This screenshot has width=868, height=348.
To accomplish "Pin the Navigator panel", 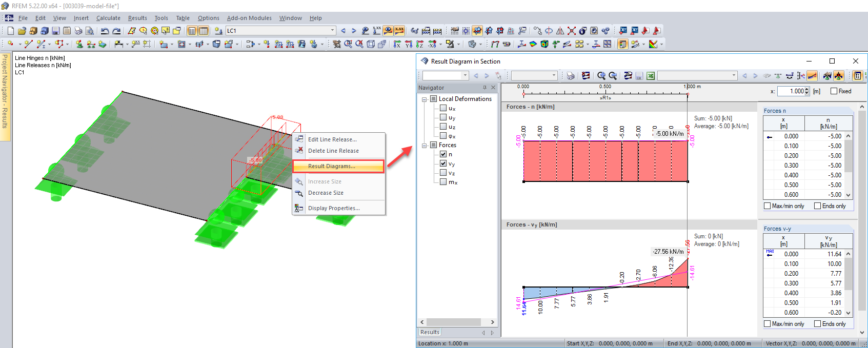I will (485, 88).
